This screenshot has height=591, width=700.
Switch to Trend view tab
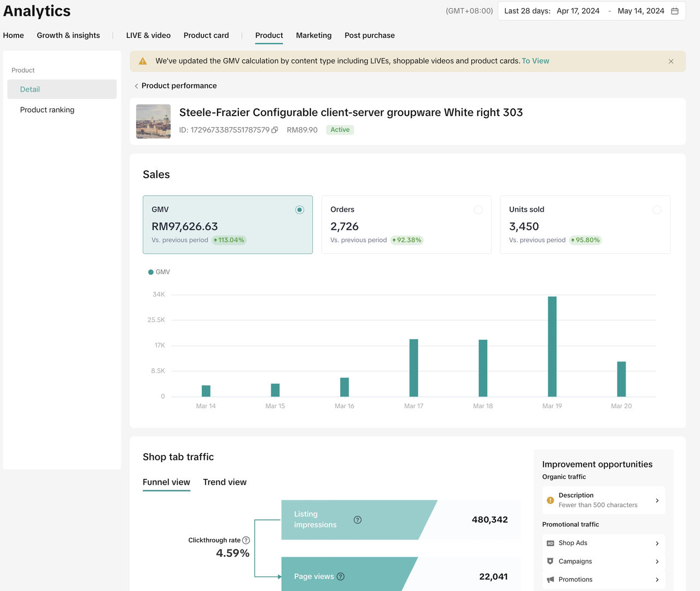pyautogui.click(x=225, y=482)
